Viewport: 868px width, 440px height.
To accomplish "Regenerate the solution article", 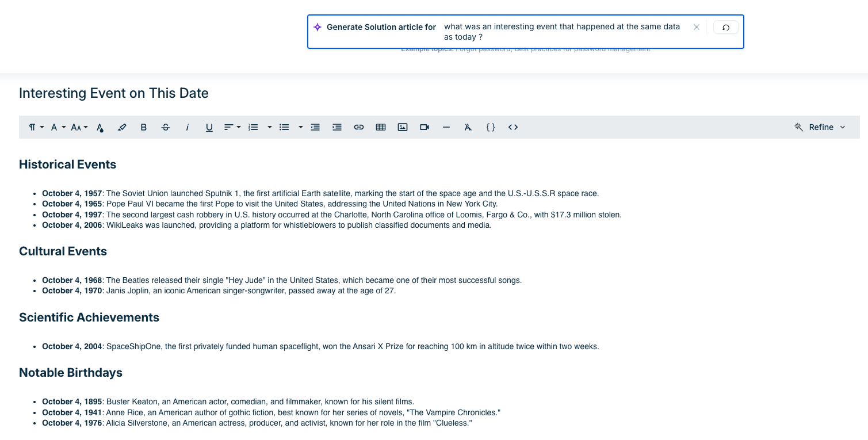I will point(726,27).
